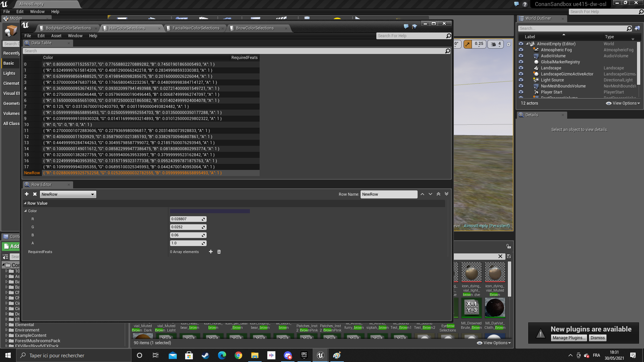This screenshot has height=362, width=644.
Task: Click the Manage Plugins button
Action: pos(569,338)
